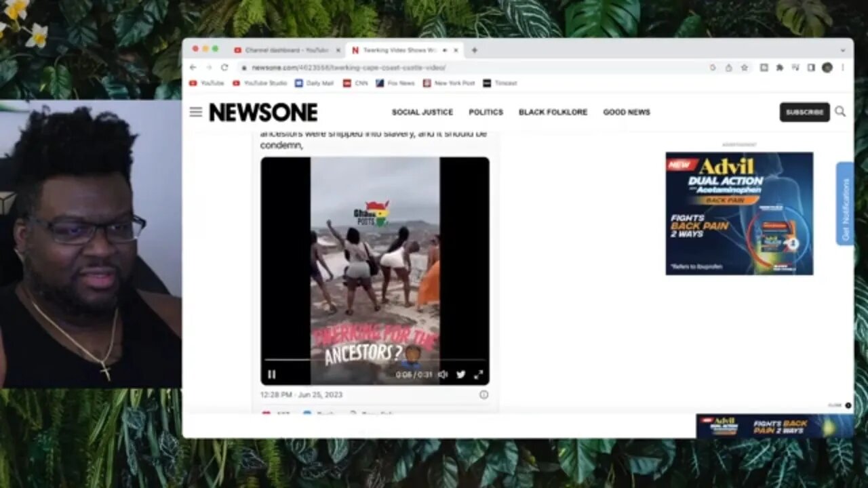Enter fullscreen on the embedded video
Viewport: 868px width, 488px height.
pyautogui.click(x=478, y=374)
